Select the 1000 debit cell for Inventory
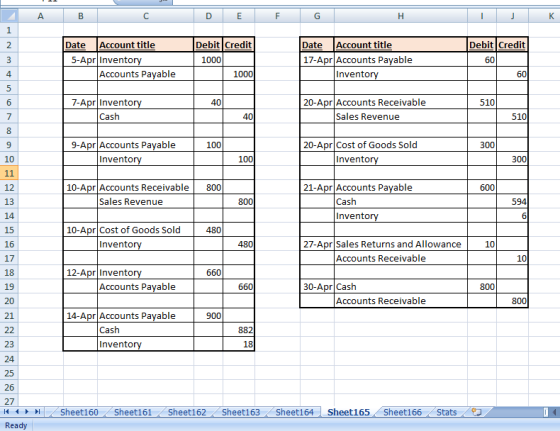Image resolution: width=560 pixels, height=431 pixels. point(208,60)
